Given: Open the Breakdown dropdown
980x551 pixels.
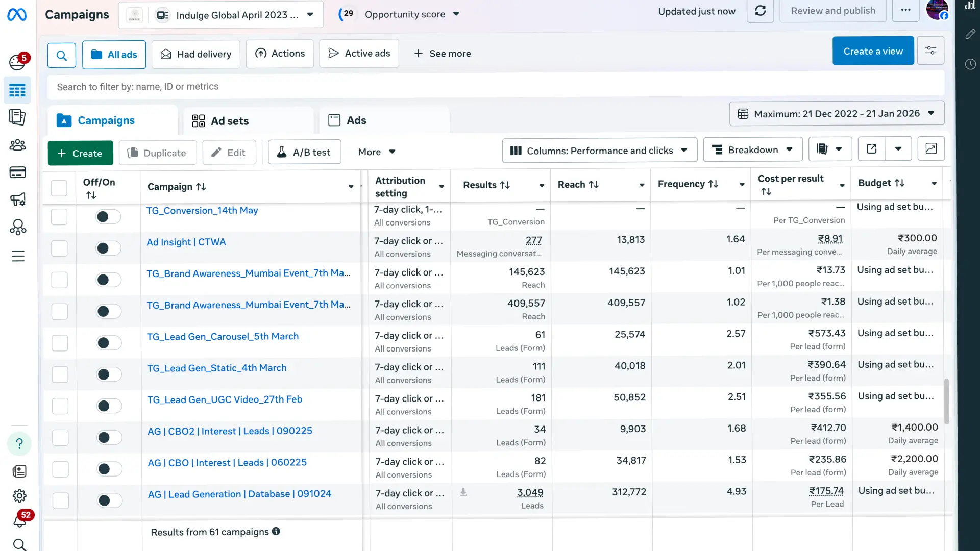Looking at the screenshot, I should [x=752, y=150].
